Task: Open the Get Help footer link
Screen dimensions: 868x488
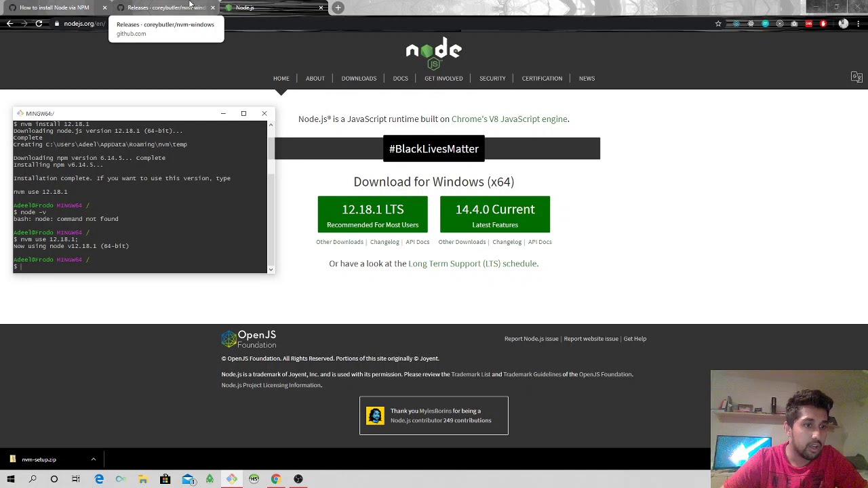Action: (635, 339)
